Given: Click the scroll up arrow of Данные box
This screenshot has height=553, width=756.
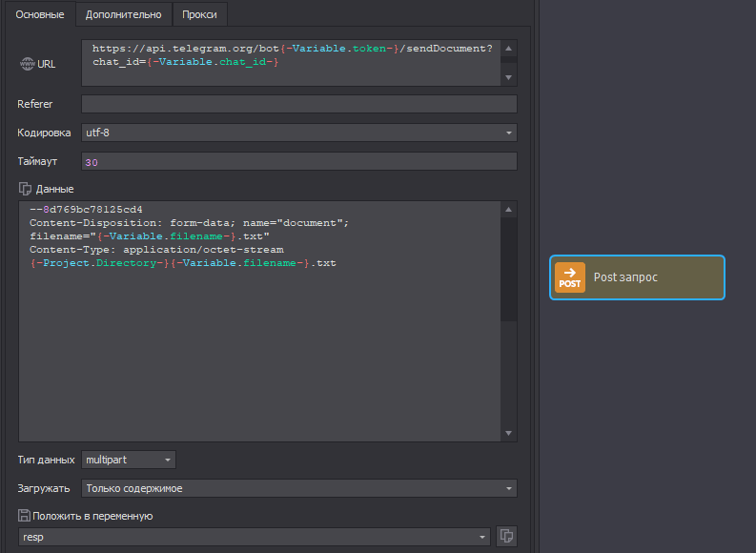Looking at the screenshot, I should [509, 210].
